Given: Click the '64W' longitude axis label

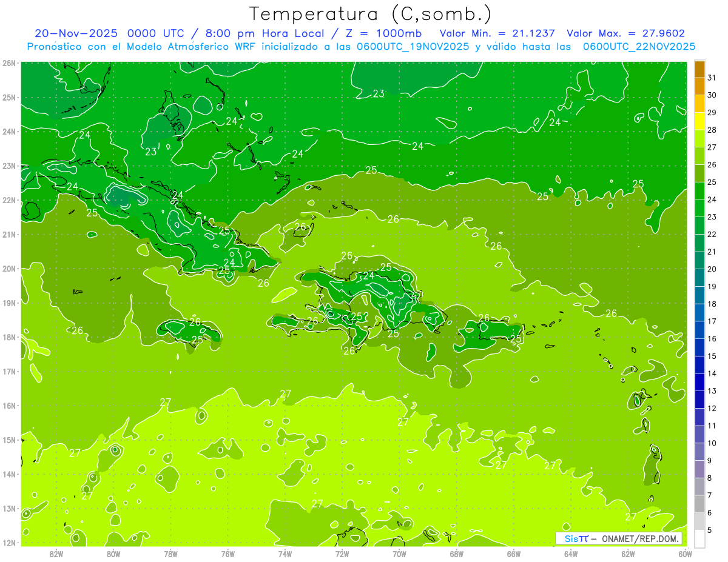Looking at the screenshot, I should pos(570,553).
